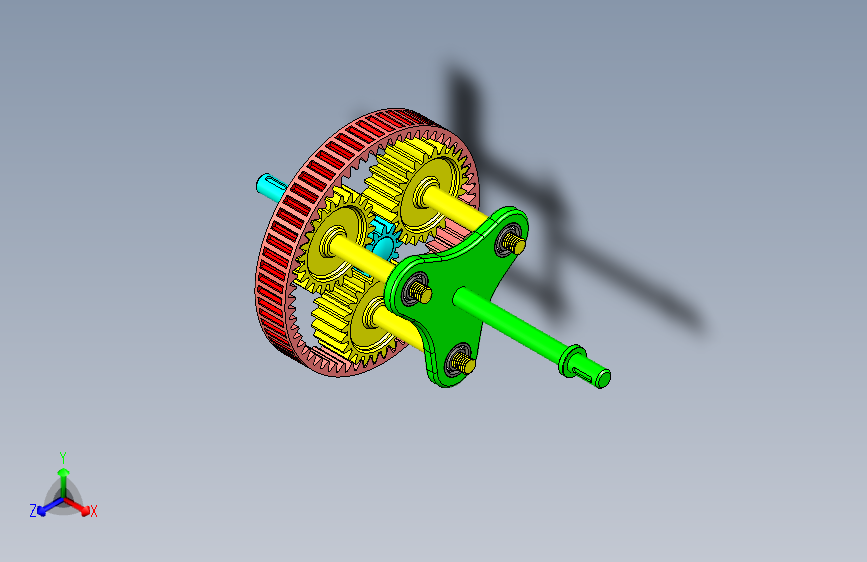Click the green Y axis of the triad
The height and width of the screenshot is (562, 867).
tap(63, 482)
